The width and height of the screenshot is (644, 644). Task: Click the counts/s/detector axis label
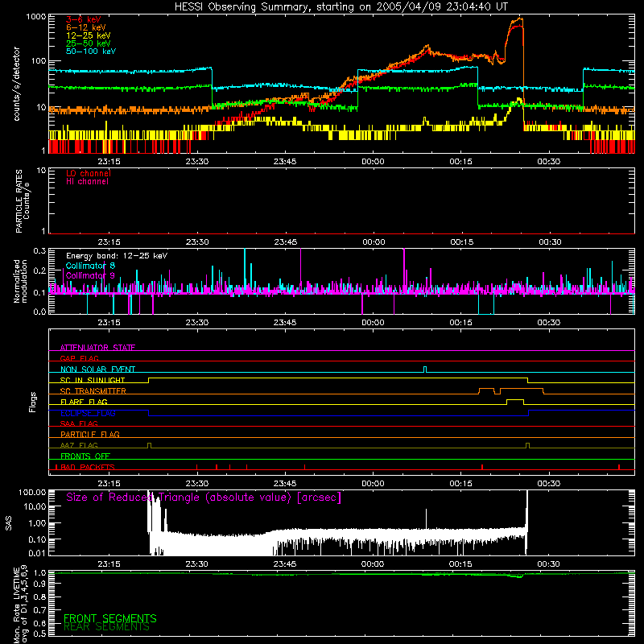pos(17,84)
